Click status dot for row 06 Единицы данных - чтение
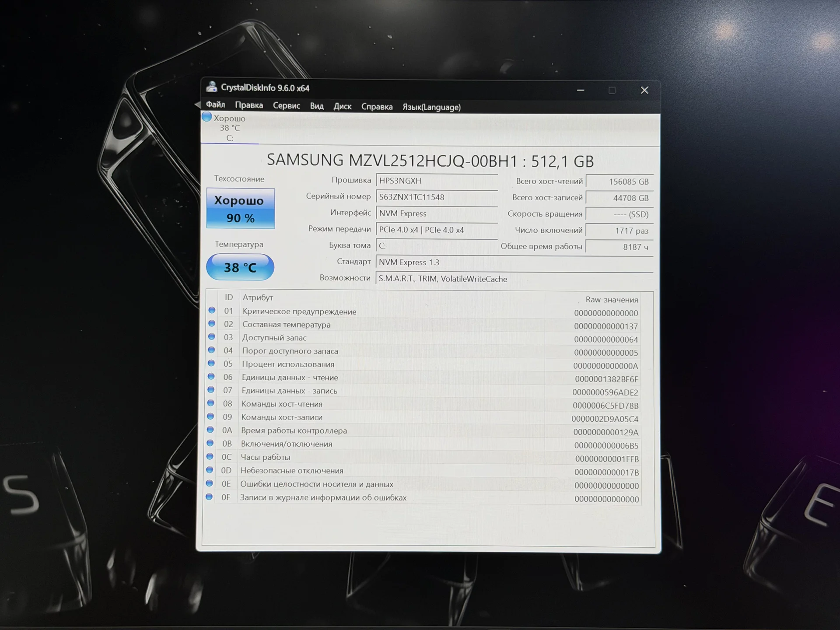 pos(211,376)
